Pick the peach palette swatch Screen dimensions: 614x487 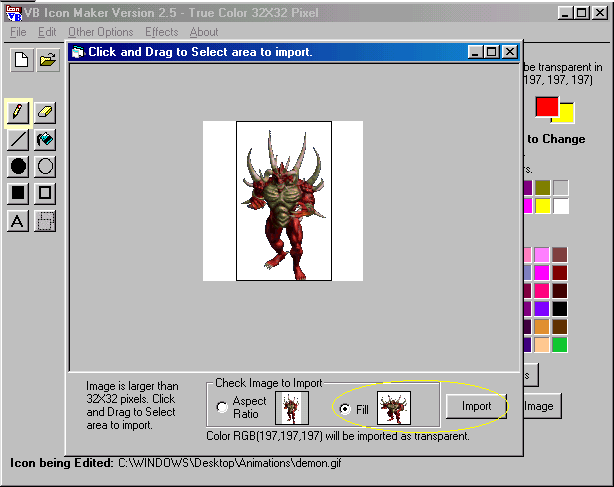click(542, 345)
